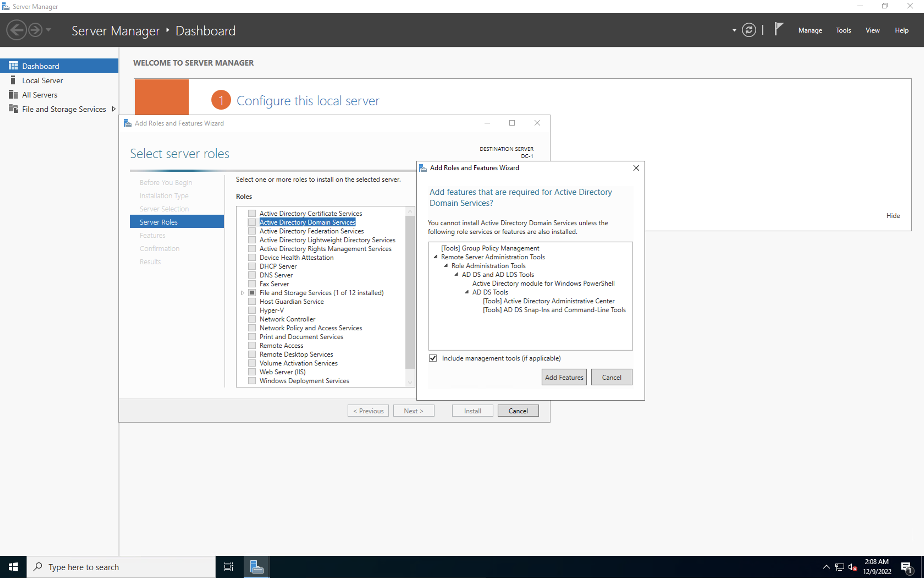Open dropdown arrow left of refresh icon
Image resolution: width=924 pixels, height=578 pixels.
click(x=734, y=31)
